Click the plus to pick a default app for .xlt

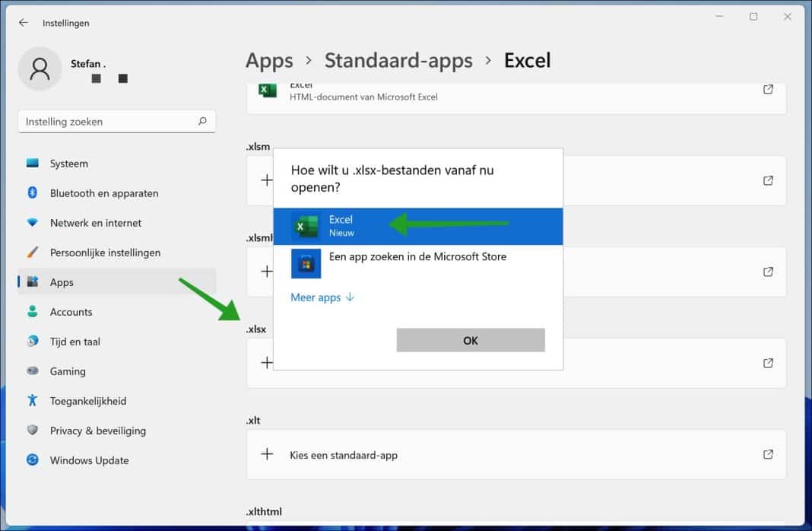[267, 453]
